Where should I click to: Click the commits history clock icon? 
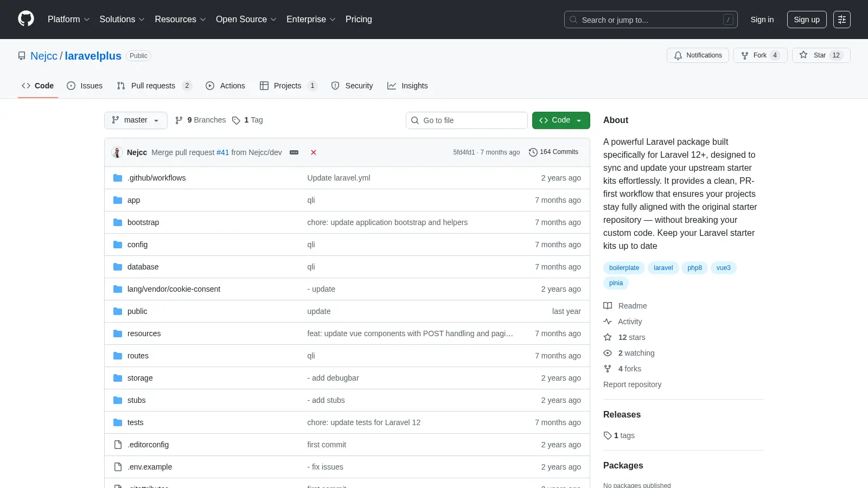(x=533, y=152)
